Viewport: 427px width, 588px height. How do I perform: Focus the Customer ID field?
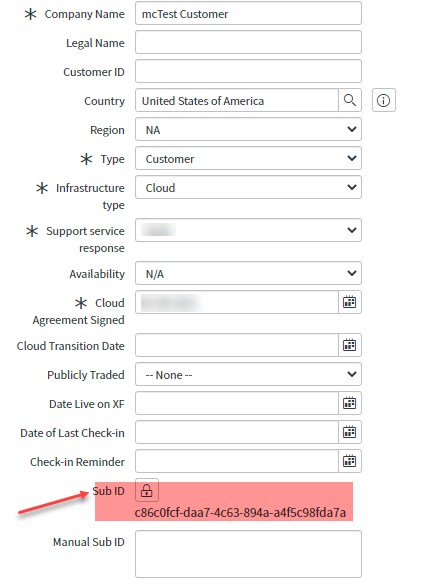tap(248, 71)
